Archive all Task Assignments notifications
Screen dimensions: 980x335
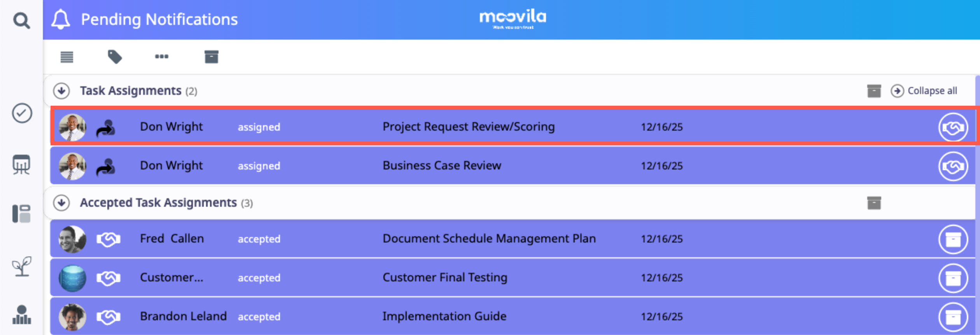[874, 91]
